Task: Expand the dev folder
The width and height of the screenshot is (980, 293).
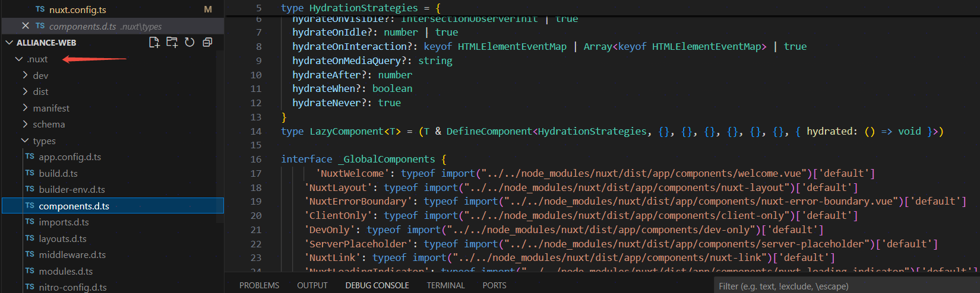Action: (x=40, y=75)
